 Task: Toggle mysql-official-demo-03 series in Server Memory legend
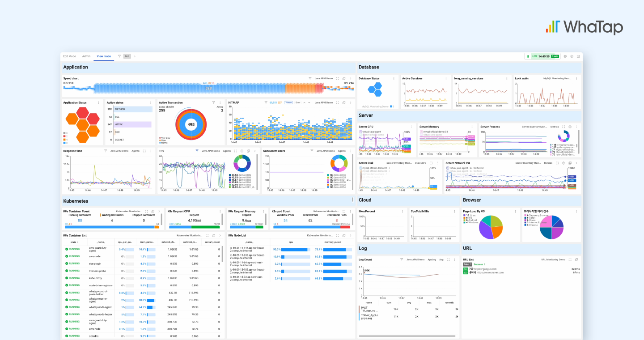click(433, 132)
